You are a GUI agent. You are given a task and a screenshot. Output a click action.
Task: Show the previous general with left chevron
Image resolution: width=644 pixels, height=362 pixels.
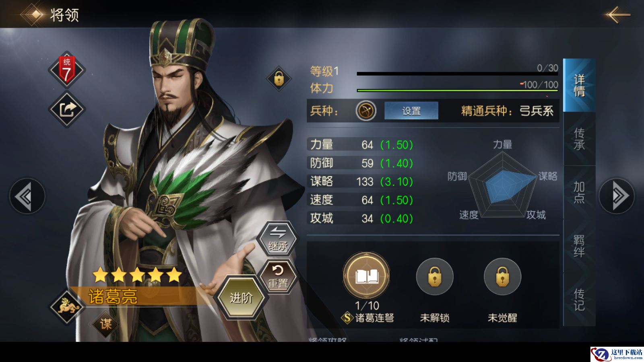27,196
